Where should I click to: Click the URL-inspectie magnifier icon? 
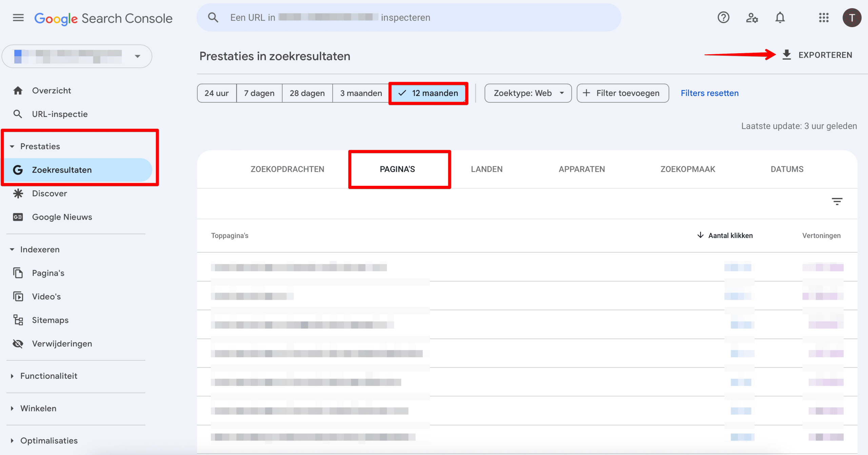tap(18, 114)
